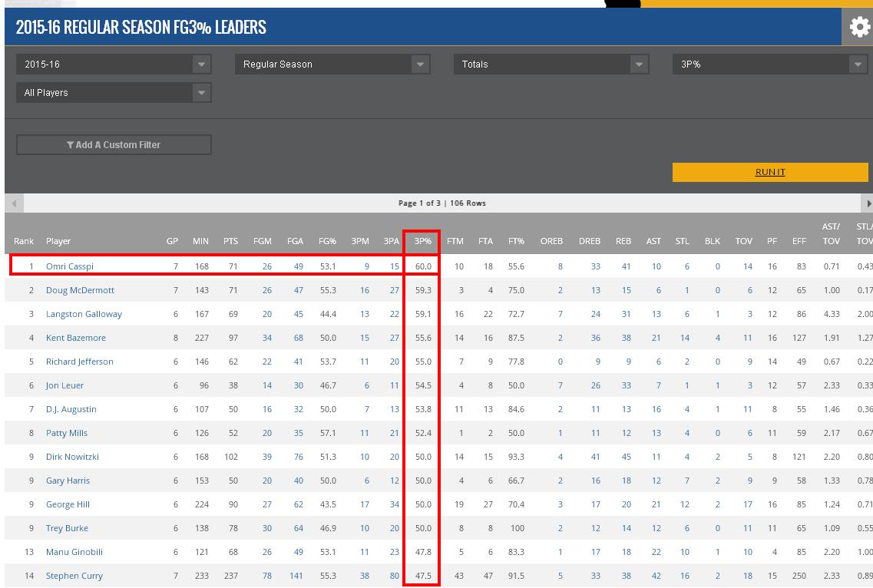Open the Regular Season dropdown
Viewport: 873px width, 588px height.
332,64
